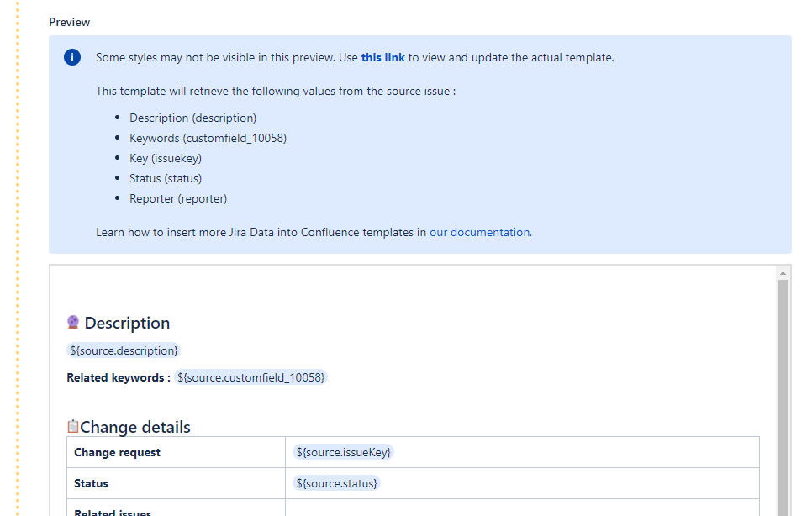Select the ${source.issueKey} placeholder token
Viewport: 812px width, 516px height.
pyautogui.click(x=342, y=451)
